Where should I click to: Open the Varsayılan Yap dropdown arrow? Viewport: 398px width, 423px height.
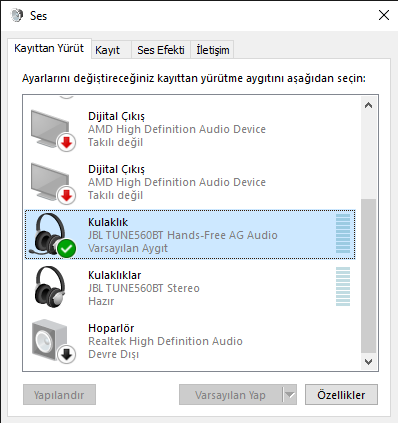[290, 395]
